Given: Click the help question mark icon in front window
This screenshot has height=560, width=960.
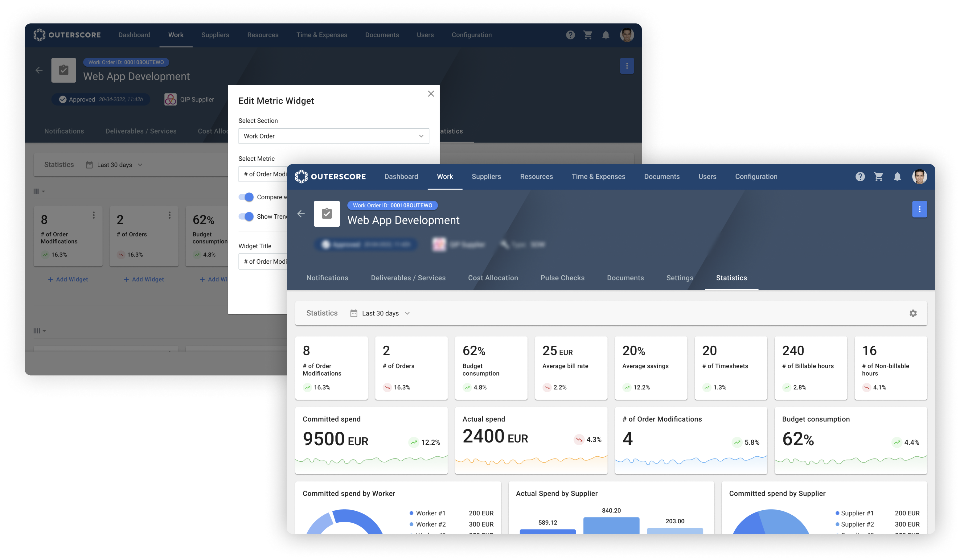Looking at the screenshot, I should tap(860, 176).
